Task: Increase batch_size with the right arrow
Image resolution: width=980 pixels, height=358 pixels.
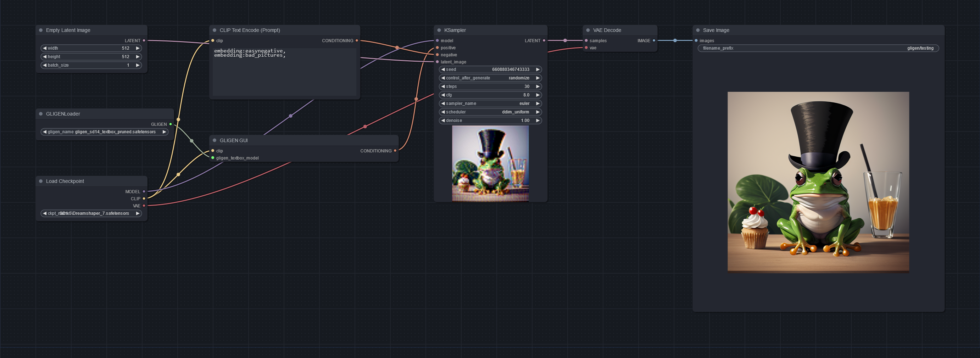Action: coord(138,65)
